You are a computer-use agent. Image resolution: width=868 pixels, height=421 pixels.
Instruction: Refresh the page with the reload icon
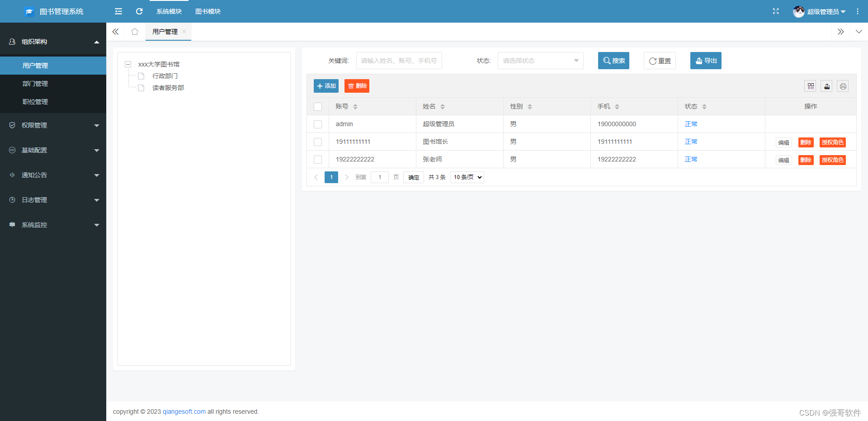(139, 11)
